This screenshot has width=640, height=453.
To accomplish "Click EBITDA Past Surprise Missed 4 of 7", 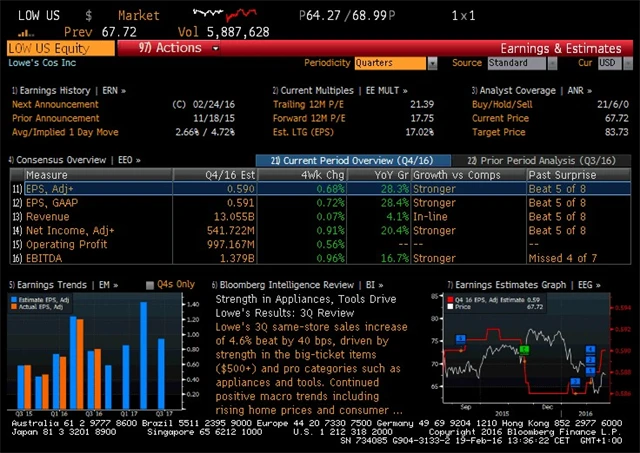I will pyautogui.click(x=562, y=258).
